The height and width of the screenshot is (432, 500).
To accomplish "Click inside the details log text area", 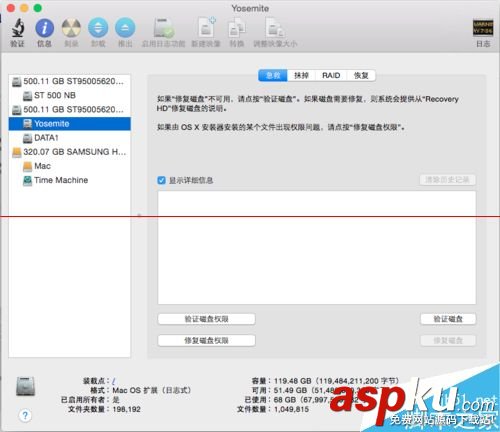I will tap(317, 248).
